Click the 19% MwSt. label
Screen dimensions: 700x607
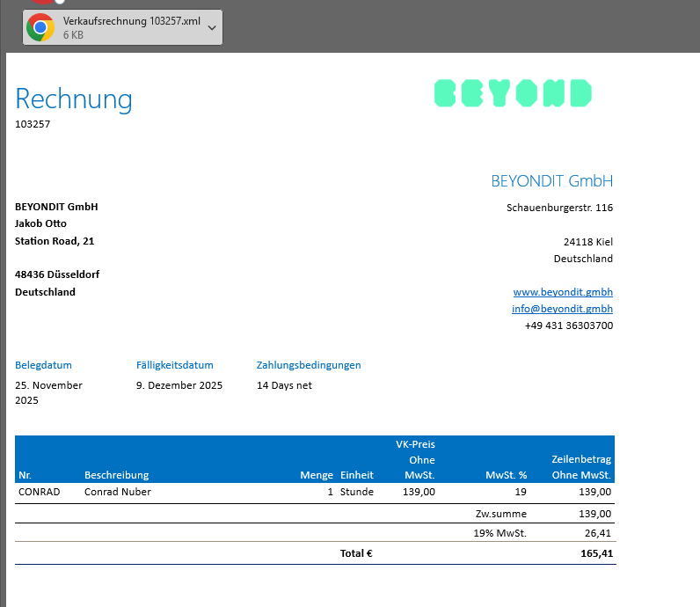point(500,533)
